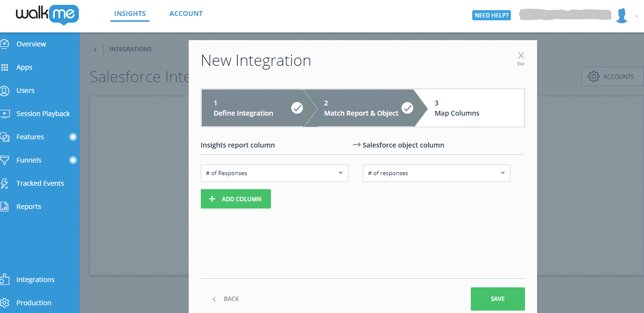Click the checkmark on Define Integration step

pyautogui.click(x=297, y=108)
